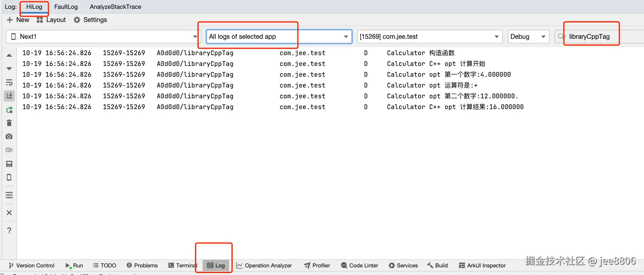Open the Build tool window
This screenshot has height=275, width=644.
pos(437,265)
